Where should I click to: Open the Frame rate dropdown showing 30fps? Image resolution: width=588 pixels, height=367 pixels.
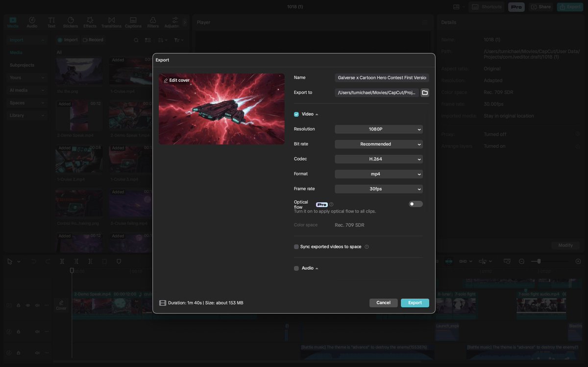[x=379, y=189]
